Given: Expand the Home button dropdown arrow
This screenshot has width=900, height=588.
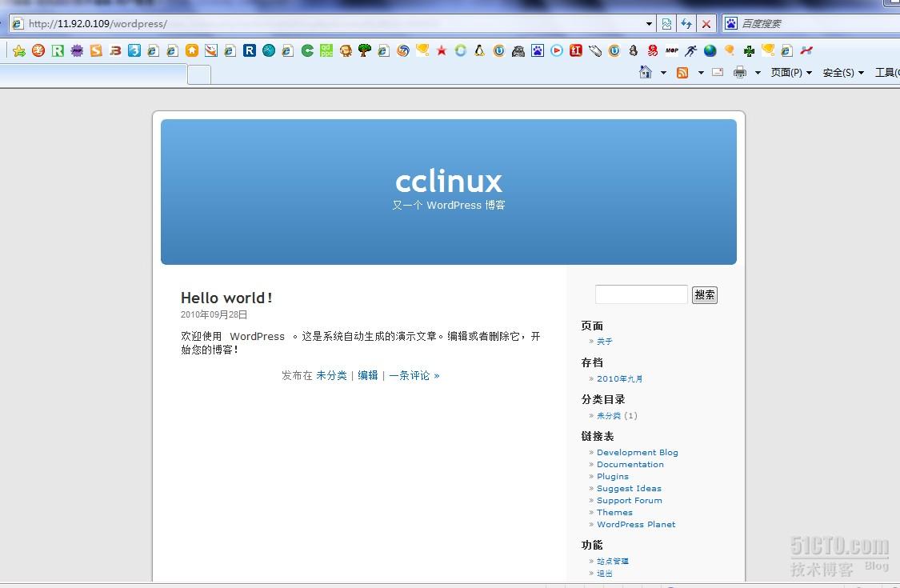Looking at the screenshot, I should 663,72.
